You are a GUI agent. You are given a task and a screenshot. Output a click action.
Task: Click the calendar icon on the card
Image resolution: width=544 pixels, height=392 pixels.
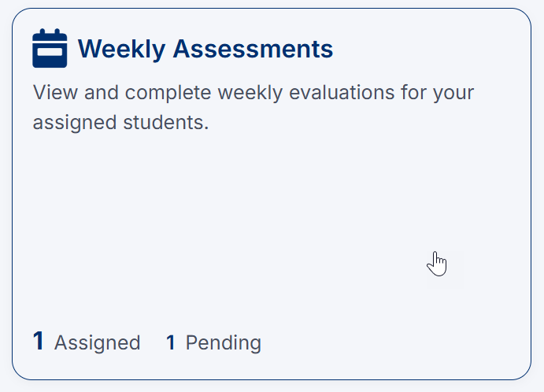click(50, 49)
